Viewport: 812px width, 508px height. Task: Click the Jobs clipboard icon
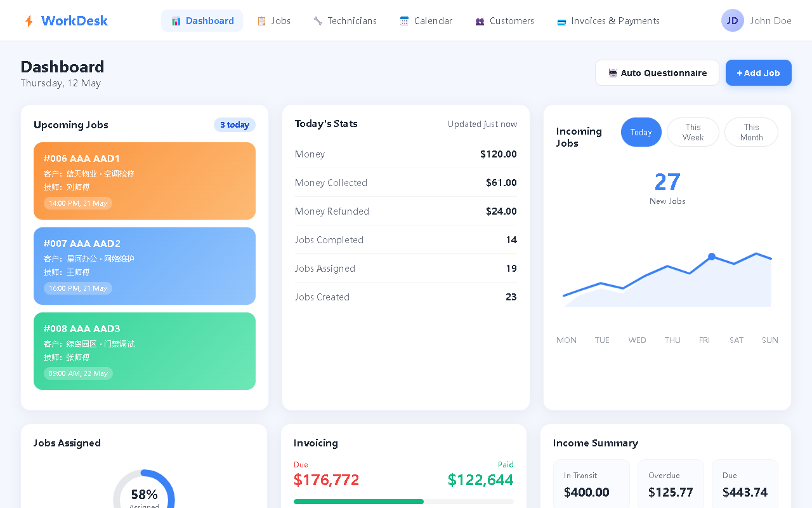coord(261,21)
